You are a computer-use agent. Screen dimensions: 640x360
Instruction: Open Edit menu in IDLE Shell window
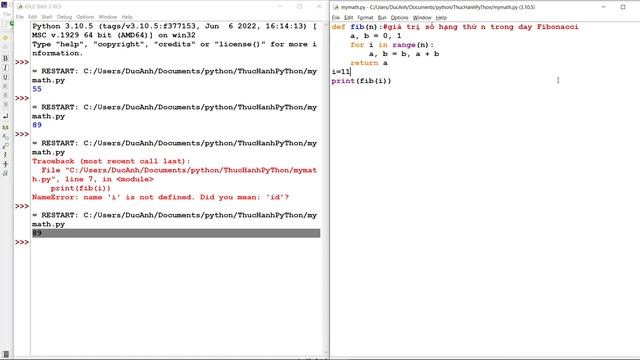(33, 17)
